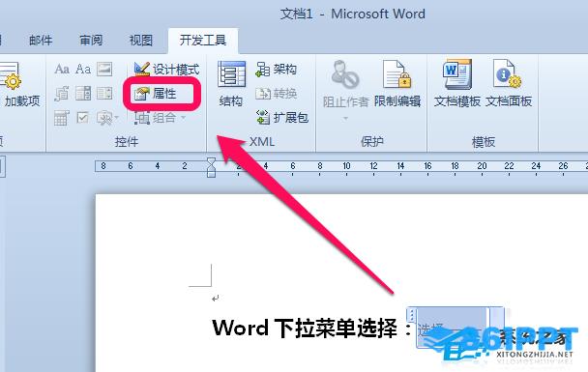
Task: Insert rich text content control Aa
Action: click(62, 70)
